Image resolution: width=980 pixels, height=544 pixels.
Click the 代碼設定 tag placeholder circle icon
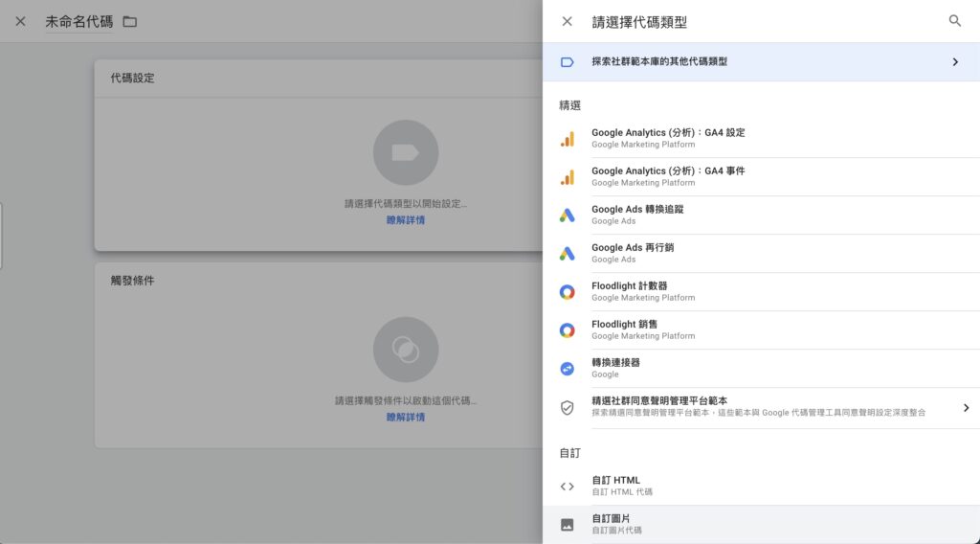click(x=406, y=152)
